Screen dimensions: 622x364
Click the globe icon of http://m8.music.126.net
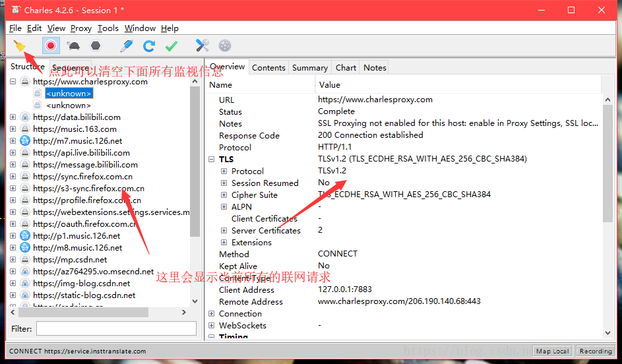(25, 248)
